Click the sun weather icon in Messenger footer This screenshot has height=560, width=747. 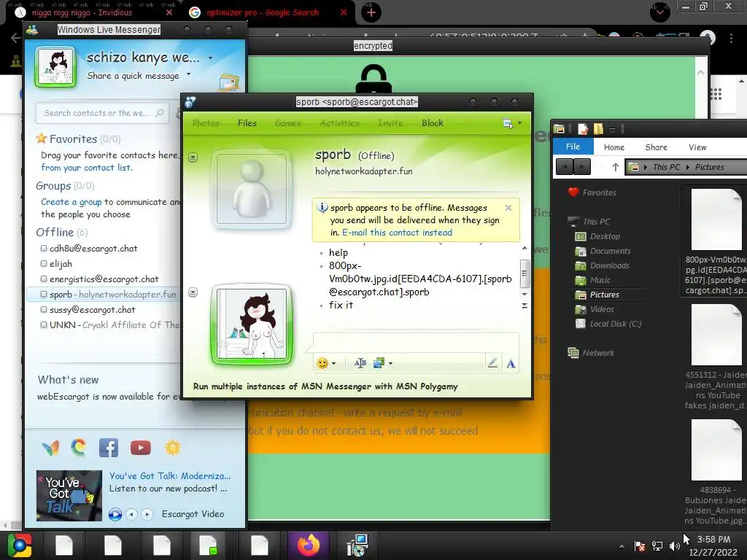coord(173,448)
